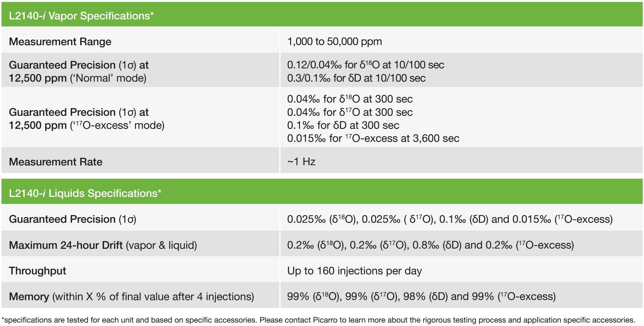Click the L2140-i Vapor Specifications header
The image size is (644, 326).
[x=81, y=16]
